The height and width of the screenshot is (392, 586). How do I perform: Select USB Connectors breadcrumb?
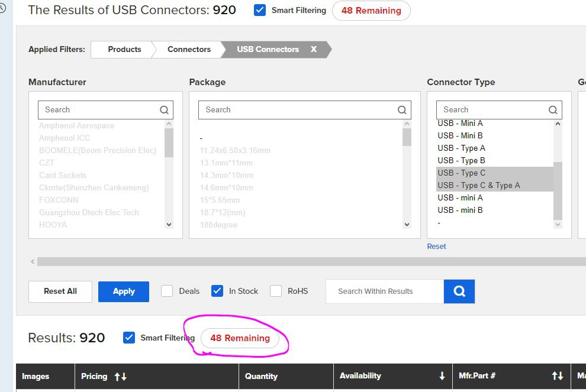coord(268,49)
